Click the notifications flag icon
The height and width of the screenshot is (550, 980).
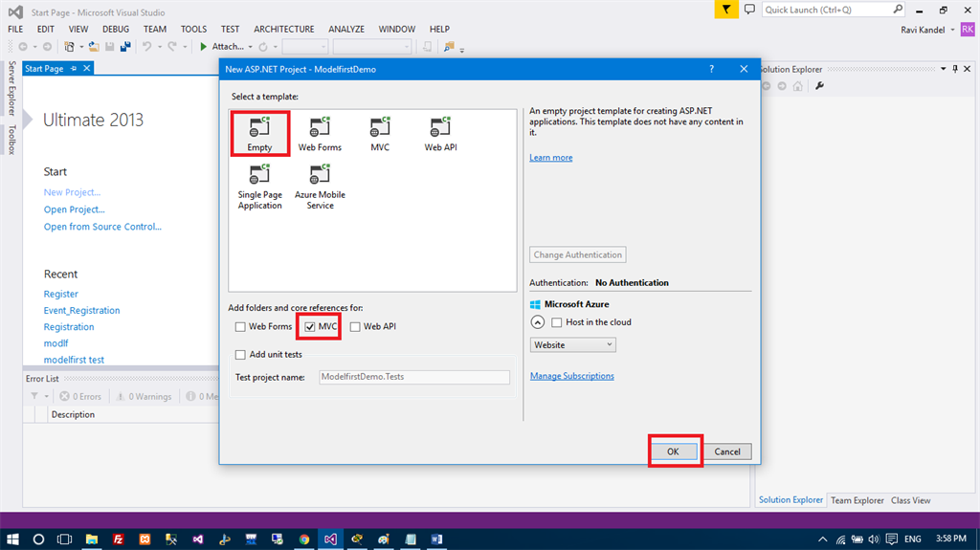tap(726, 10)
